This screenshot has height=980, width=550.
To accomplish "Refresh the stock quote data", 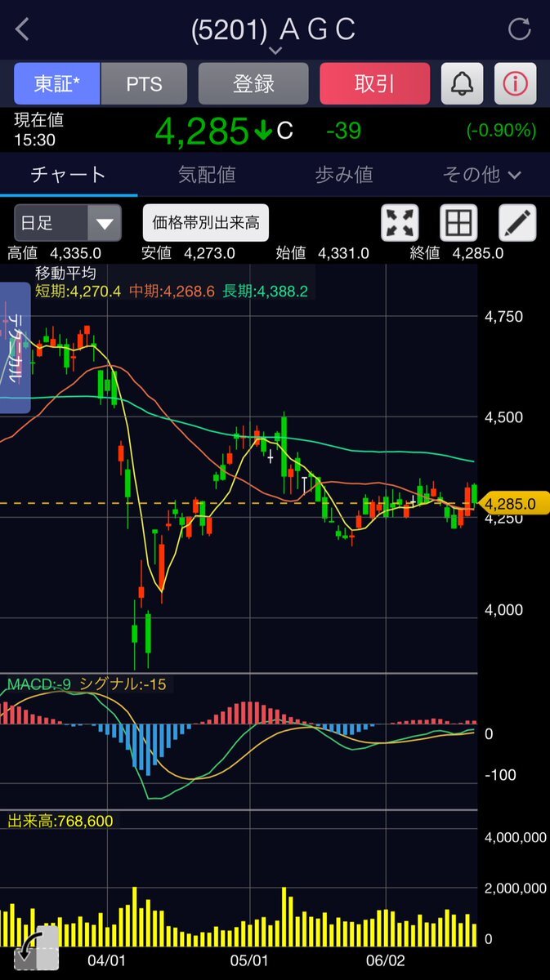I will click(520, 30).
